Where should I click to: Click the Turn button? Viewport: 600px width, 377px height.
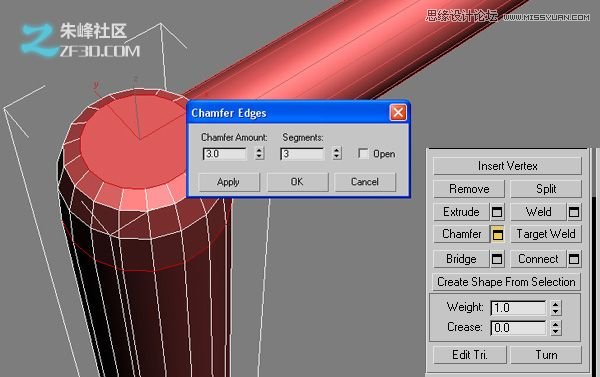pyautogui.click(x=546, y=355)
